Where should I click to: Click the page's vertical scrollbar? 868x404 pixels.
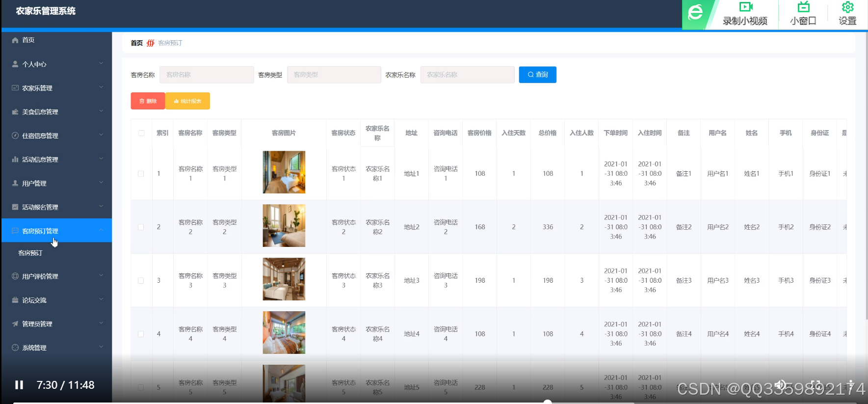tap(866, 177)
